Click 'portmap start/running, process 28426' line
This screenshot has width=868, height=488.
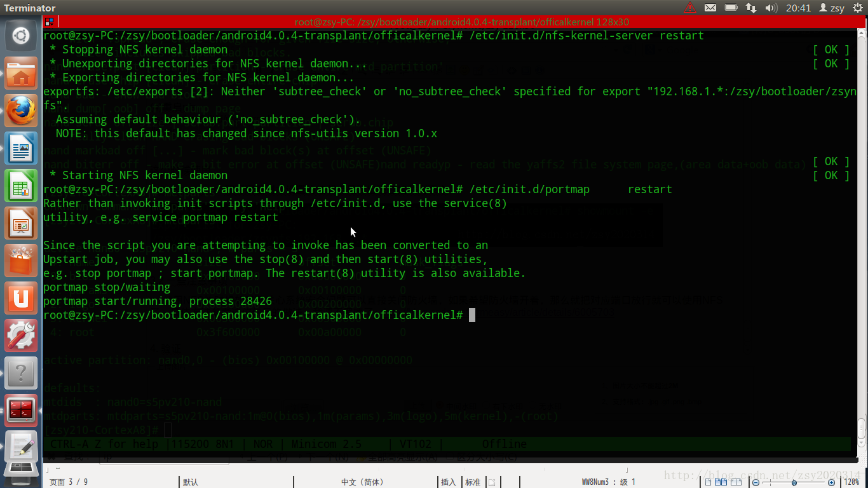158,301
